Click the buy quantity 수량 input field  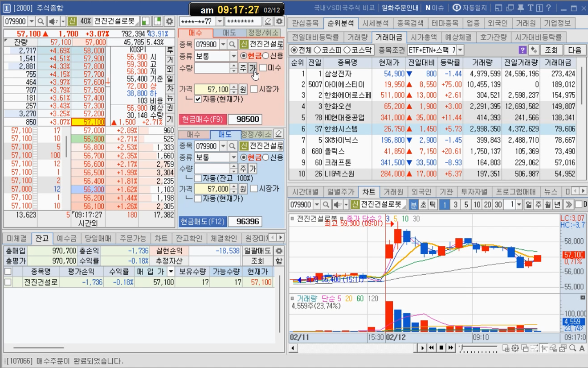(212, 67)
